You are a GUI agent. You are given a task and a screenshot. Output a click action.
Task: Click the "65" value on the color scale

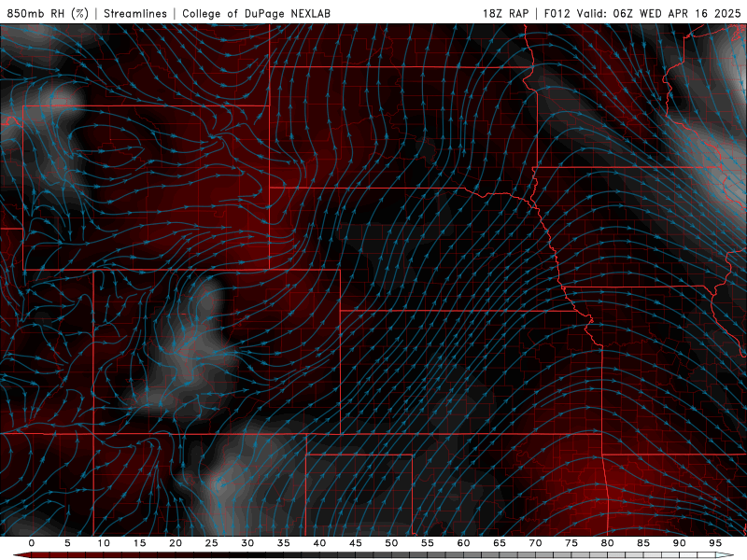(x=500, y=543)
